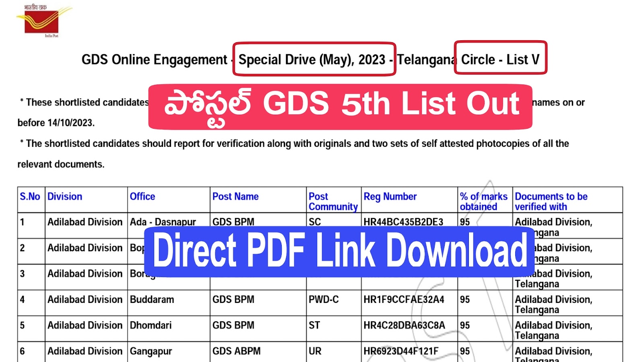
Task: Click the 'before 14/10/2023.' text
Action: [56, 123]
